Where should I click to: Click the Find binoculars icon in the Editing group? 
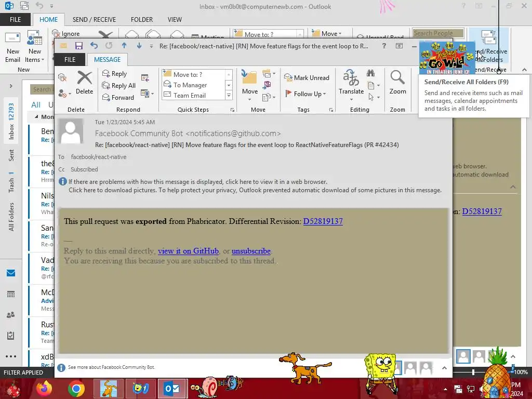click(x=370, y=73)
